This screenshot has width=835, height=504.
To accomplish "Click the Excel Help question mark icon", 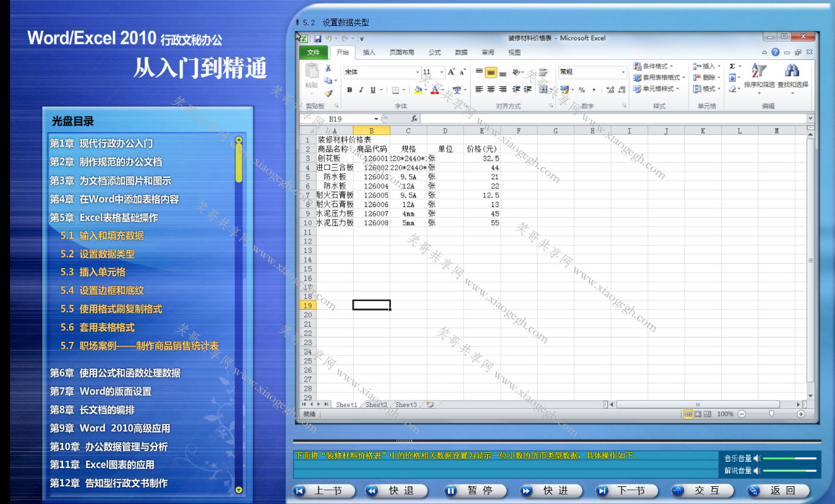I will point(775,52).
